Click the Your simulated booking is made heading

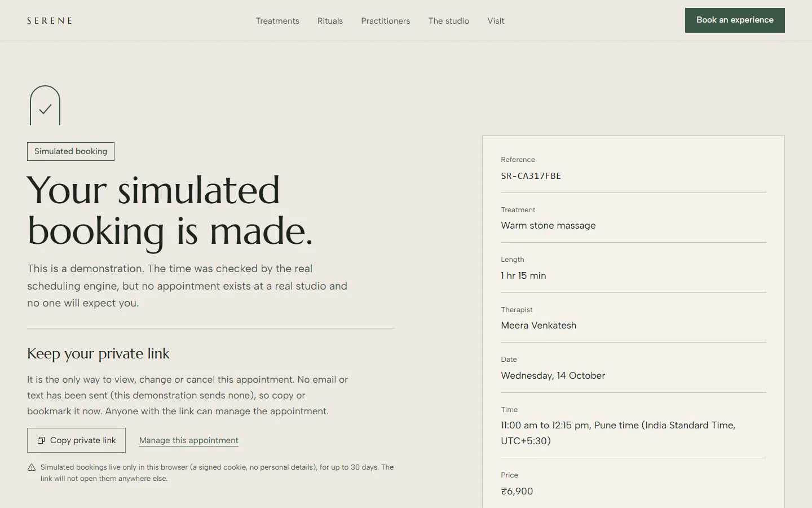click(170, 211)
